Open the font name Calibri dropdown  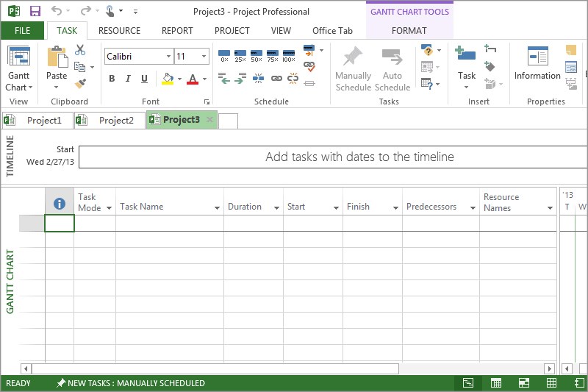click(x=168, y=57)
